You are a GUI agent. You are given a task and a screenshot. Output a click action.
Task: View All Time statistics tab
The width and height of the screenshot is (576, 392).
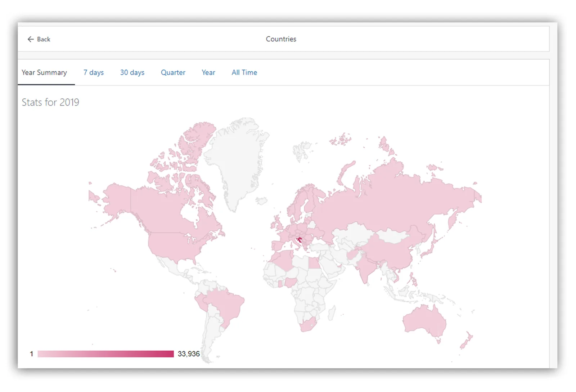coord(244,72)
